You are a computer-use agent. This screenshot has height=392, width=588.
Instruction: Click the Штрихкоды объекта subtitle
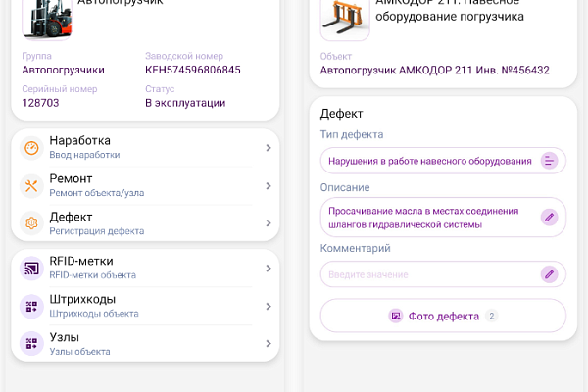tap(94, 314)
